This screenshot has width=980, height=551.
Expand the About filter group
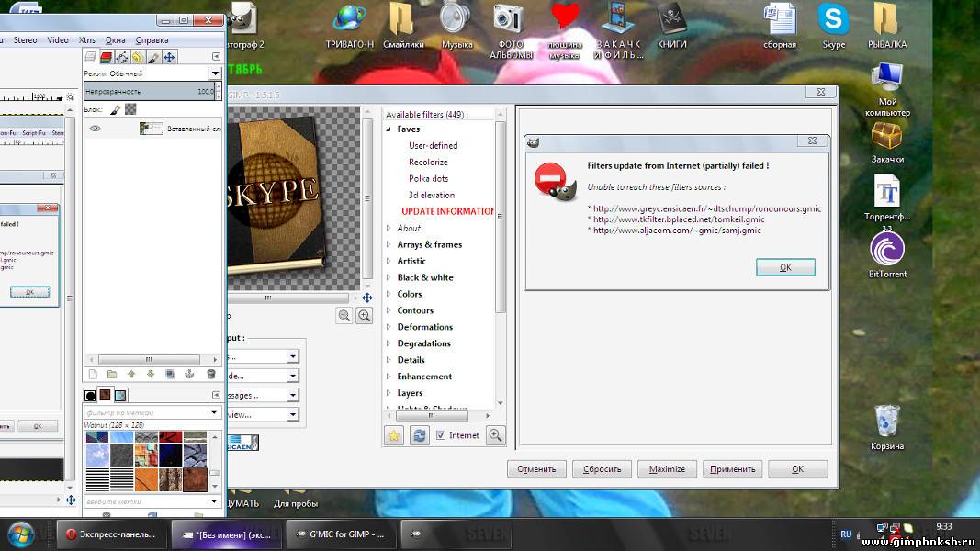(x=389, y=228)
